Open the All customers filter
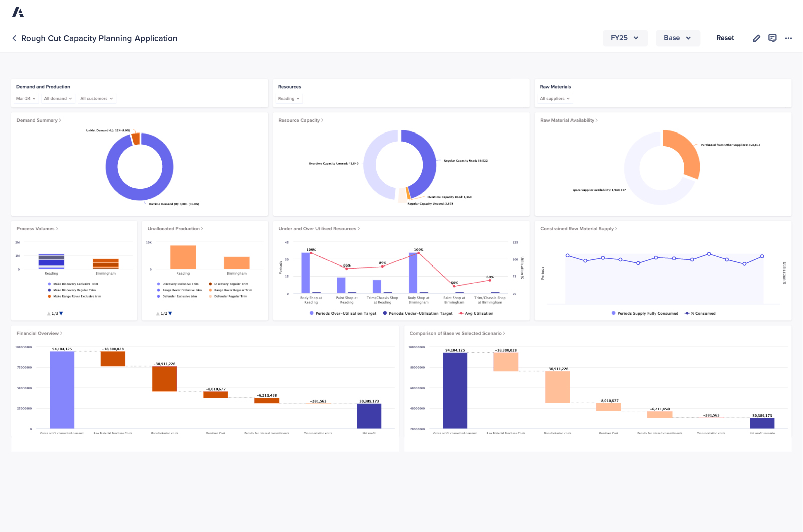This screenshot has width=803, height=532. tap(96, 99)
